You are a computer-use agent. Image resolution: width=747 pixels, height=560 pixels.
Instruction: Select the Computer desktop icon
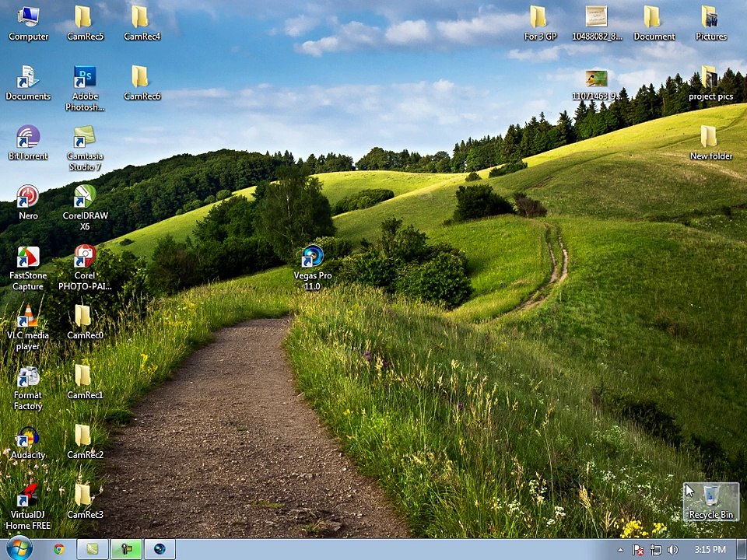tap(28, 24)
